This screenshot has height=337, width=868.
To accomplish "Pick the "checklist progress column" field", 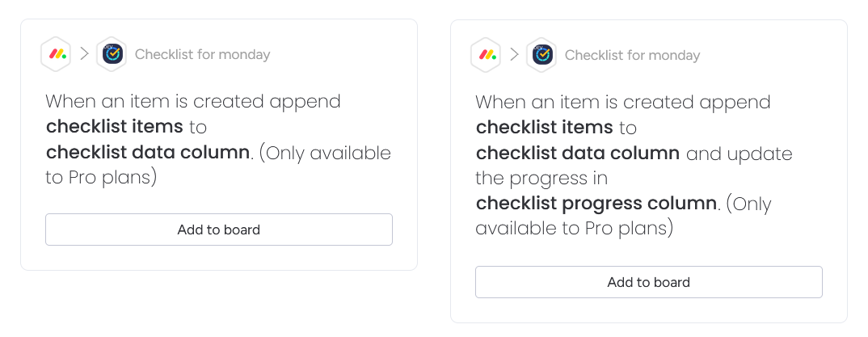I will [x=596, y=203].
